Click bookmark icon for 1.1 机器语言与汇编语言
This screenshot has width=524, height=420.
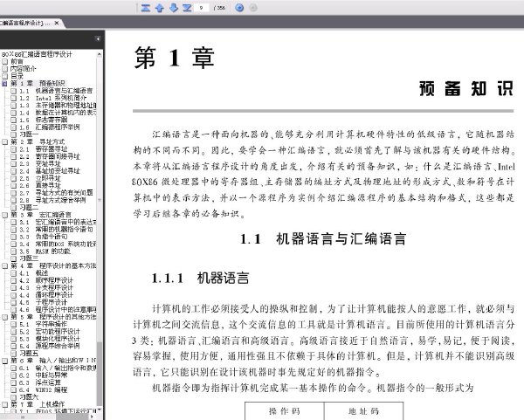click(x=13, y=91)
